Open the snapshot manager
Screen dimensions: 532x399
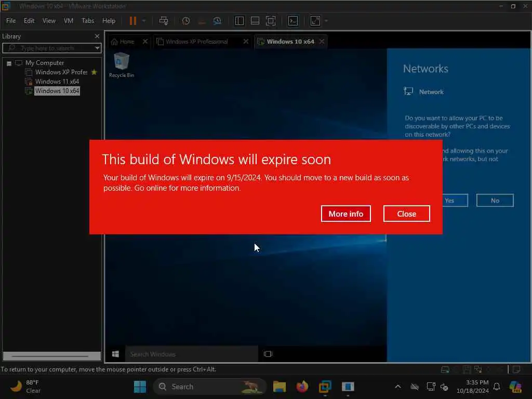click(x=217, y=21)
